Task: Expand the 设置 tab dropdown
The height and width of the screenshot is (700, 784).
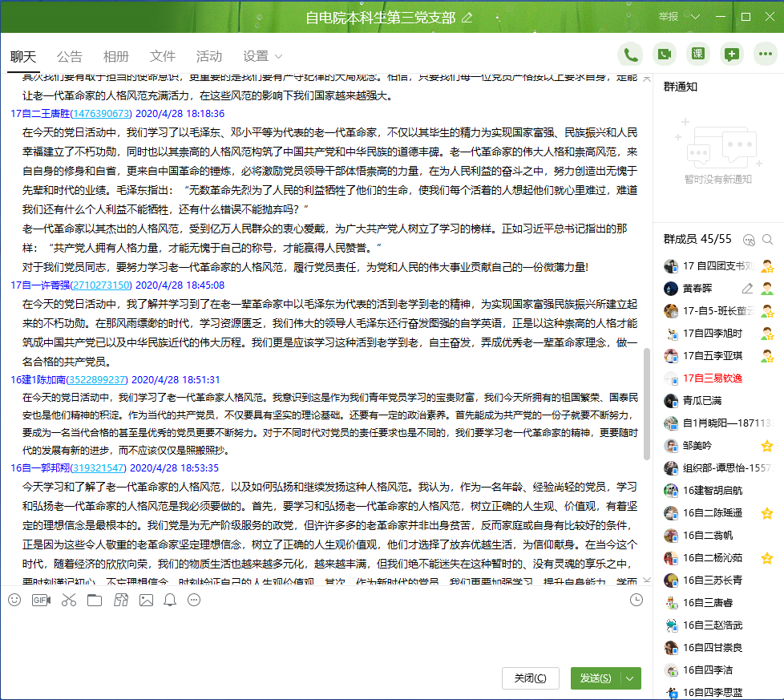Action: [278, 56]
